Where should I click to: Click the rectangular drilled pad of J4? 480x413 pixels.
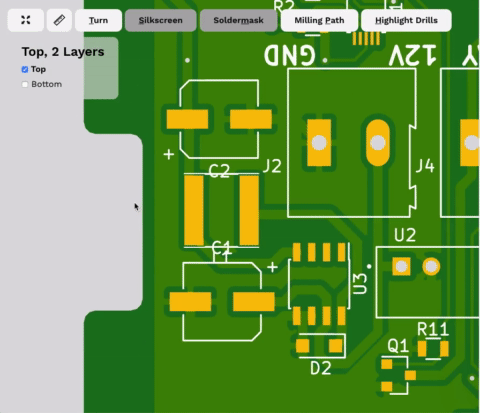point(319,143)
